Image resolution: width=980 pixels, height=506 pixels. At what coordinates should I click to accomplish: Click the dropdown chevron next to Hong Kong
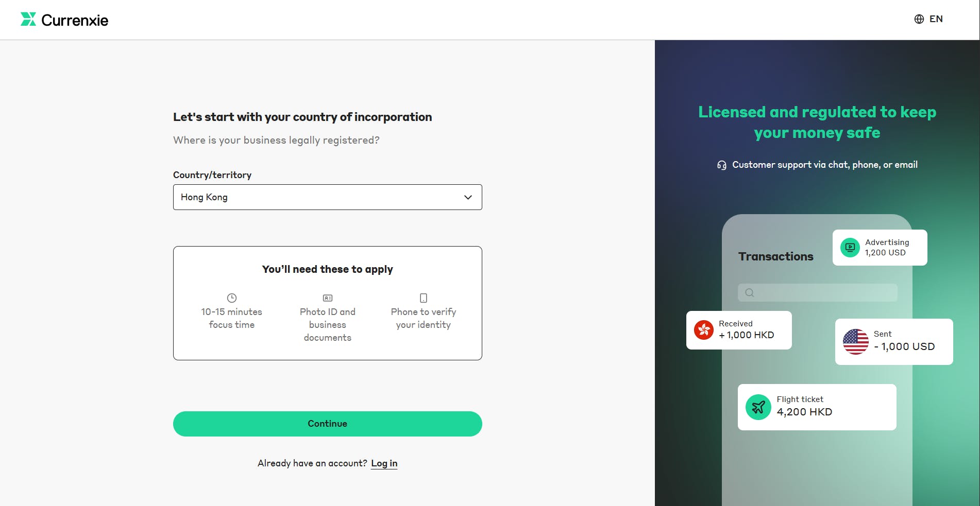[468, 197]
